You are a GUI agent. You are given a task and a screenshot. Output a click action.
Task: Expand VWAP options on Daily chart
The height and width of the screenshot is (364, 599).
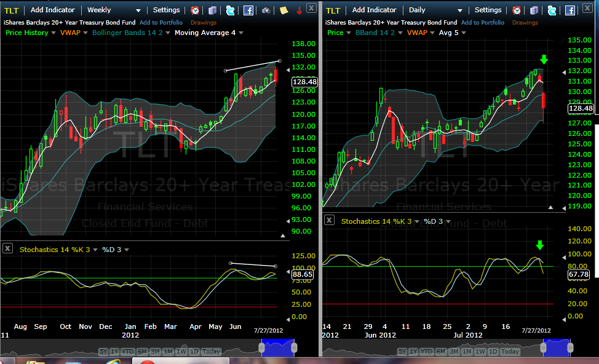coord(432,33)
